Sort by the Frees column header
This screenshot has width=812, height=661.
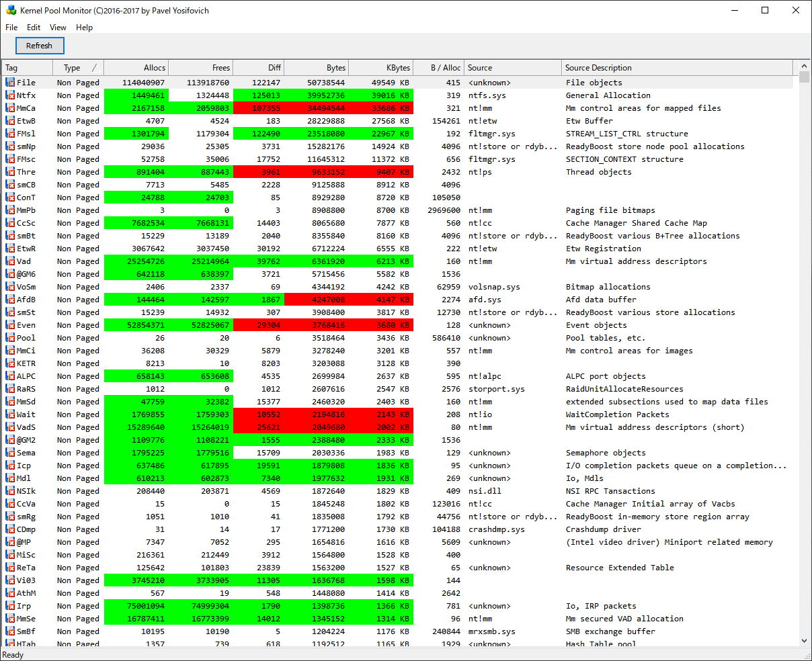[x=201, y=68]
